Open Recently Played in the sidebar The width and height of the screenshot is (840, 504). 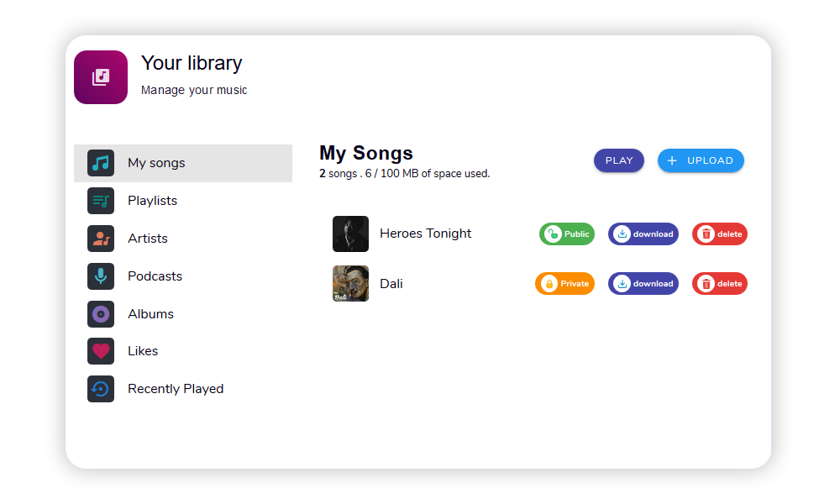175,389
